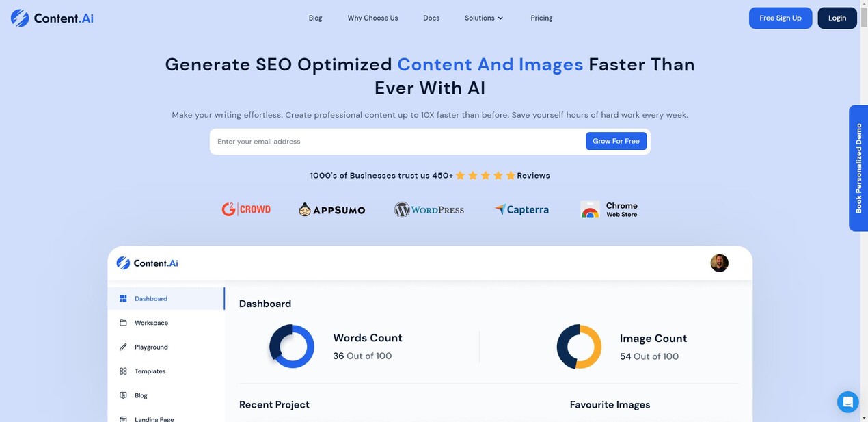Click the Capterra logo
Viewport: 868px width, 422px height.
click(521, 209)
